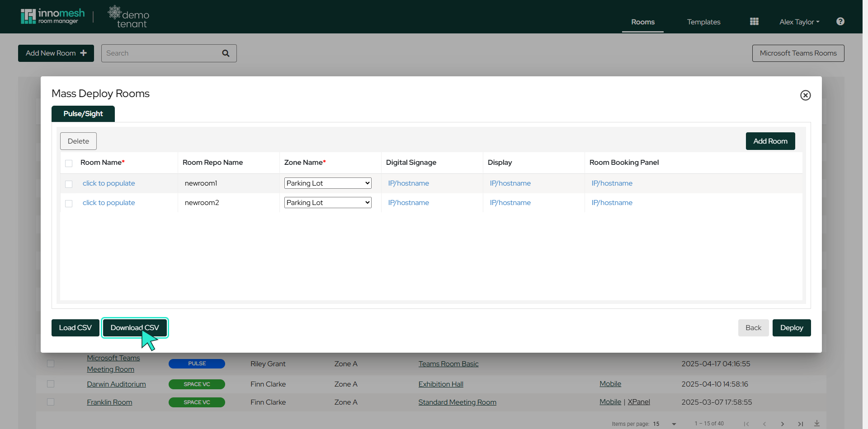Image resolution: width=868 pixels, height=429 pixels.
Task: Click the Deploy button
Action: [x=792, y=328]
